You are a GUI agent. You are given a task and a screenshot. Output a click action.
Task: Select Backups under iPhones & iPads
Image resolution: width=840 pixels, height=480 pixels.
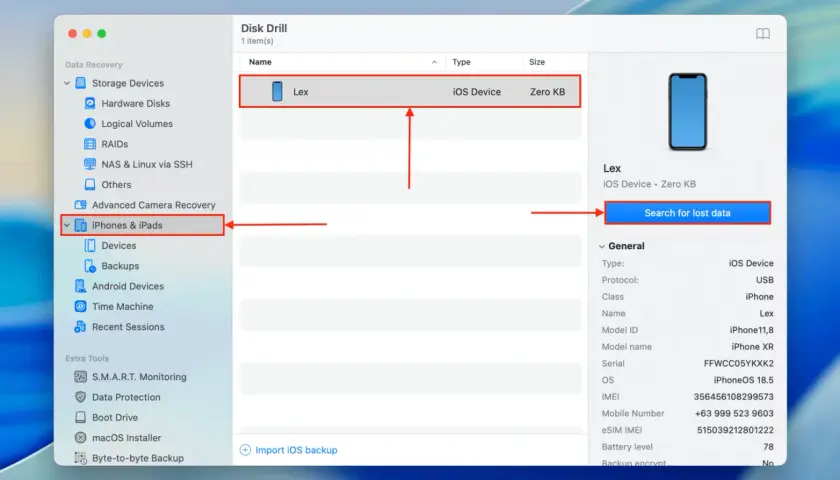(120, 266)
